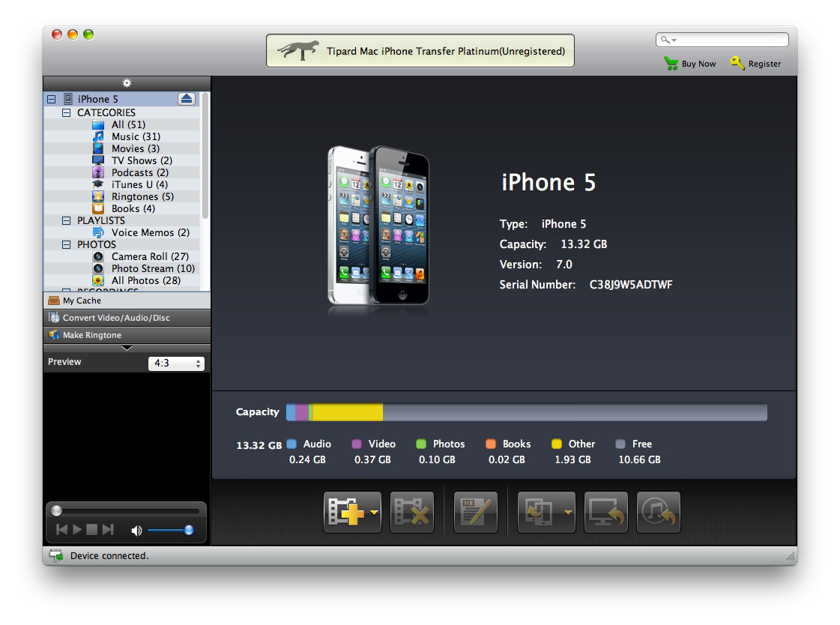Open the Make Ringtone panel
This screenshot has height=625, width=840.
point(127,335)
